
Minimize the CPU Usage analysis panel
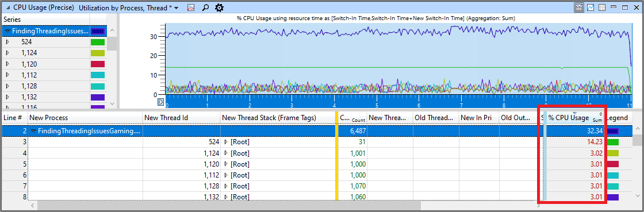(x=614, y=7)
